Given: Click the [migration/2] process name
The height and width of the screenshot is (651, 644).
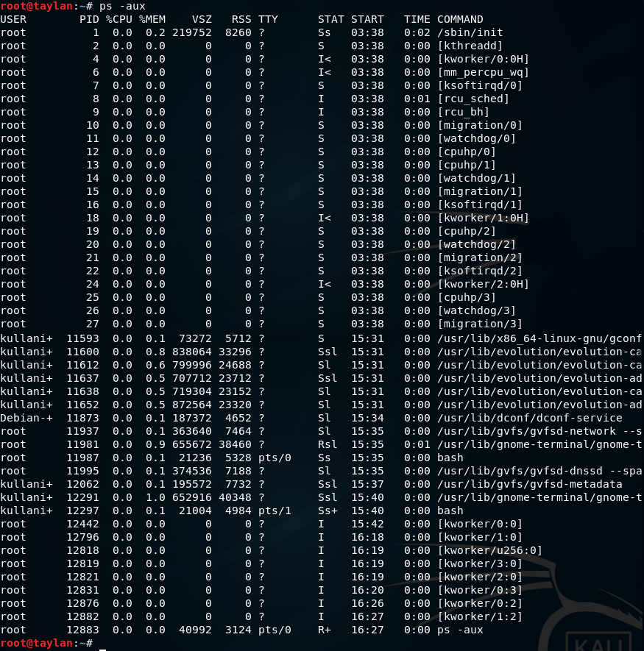Looking at the screenshot, I should click(480, 258).
